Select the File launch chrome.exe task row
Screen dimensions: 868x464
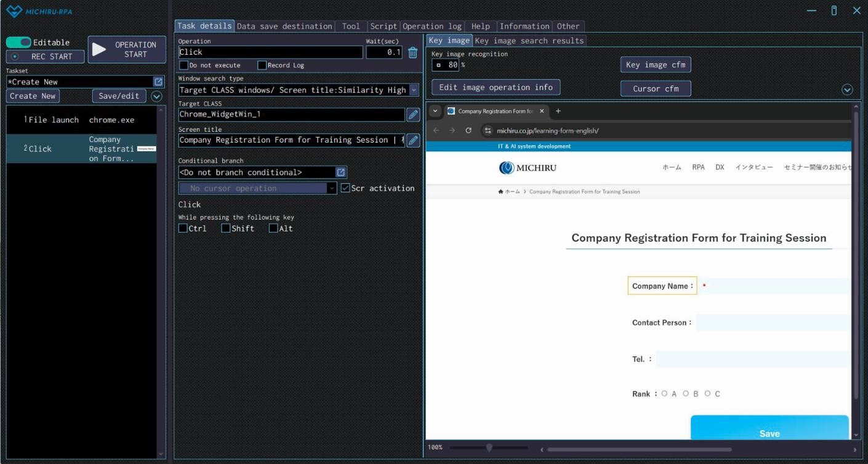point(82,120)
